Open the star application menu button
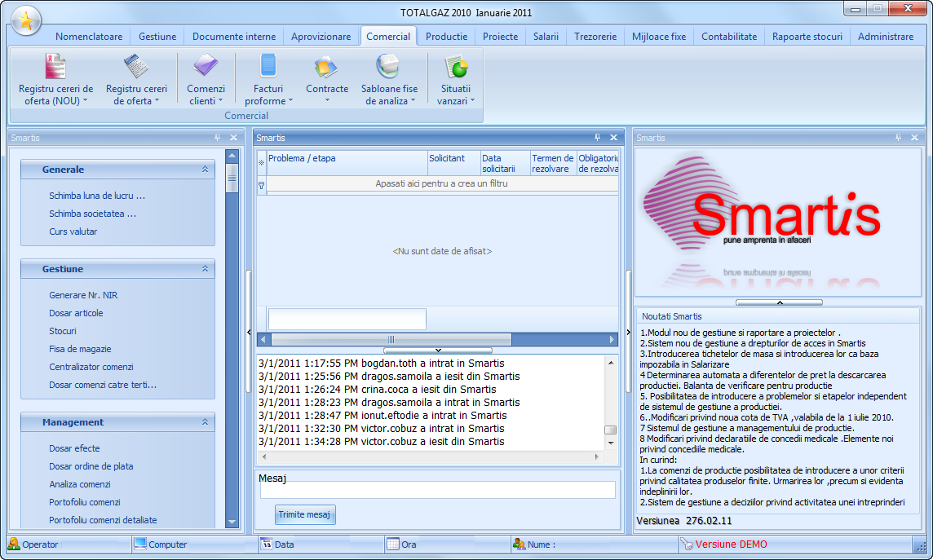Screen dimensions: 933x560 click(x=25, y=21)
